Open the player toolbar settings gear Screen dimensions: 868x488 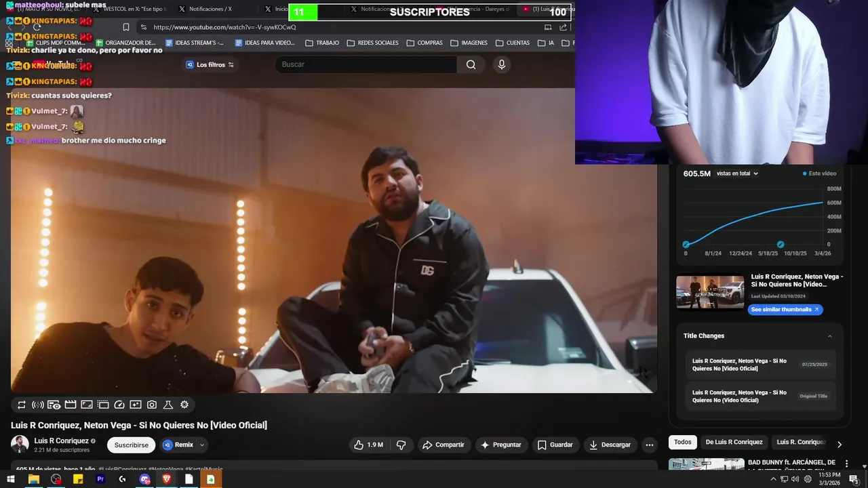point(184,405)
